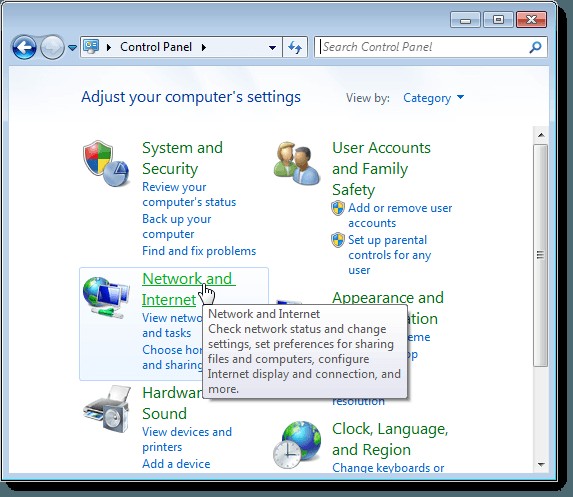The image size is (573, 497).
Task: Click the Control Panel address bar icon
Action: click(91, 47)
